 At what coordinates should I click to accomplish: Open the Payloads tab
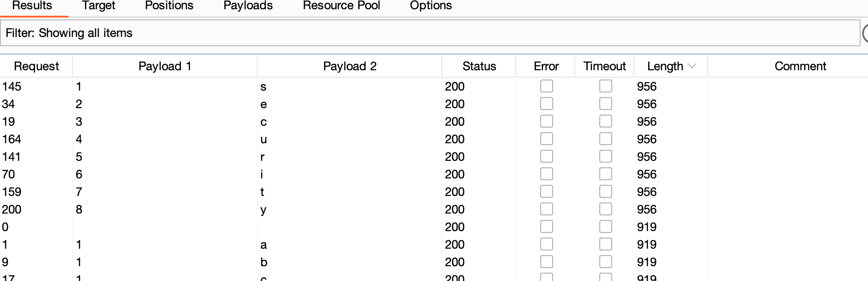pos(248,6)
